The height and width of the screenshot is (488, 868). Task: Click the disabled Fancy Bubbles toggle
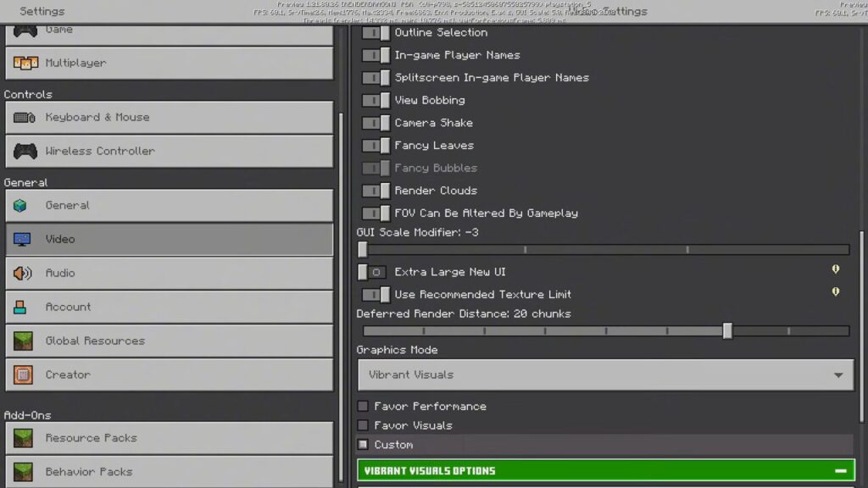376,169
